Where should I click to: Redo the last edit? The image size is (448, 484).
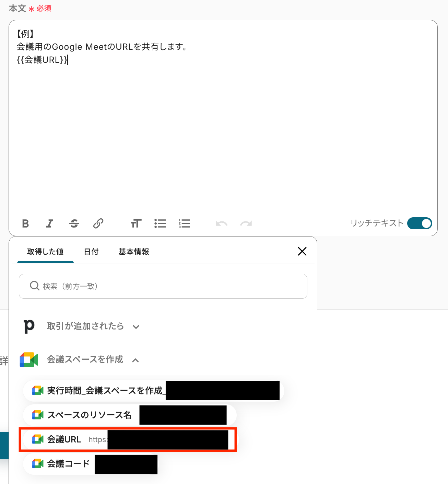tap(246, 224)
